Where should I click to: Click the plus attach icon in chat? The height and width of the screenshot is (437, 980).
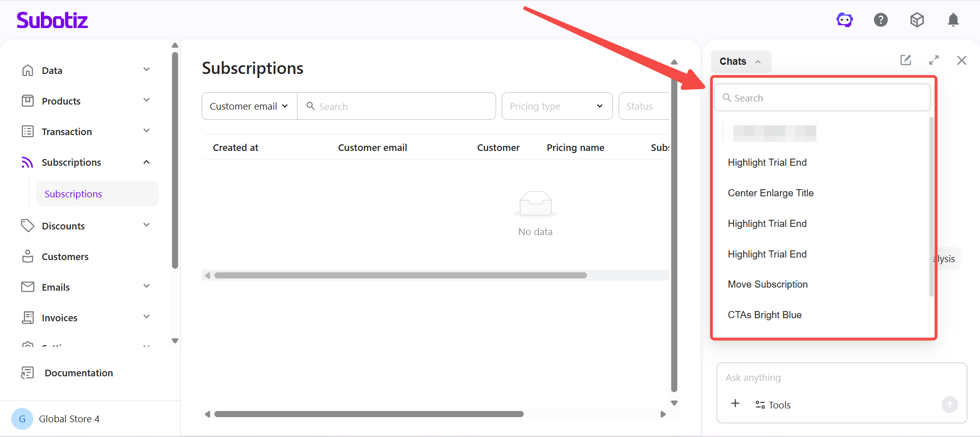pos(735,404)
